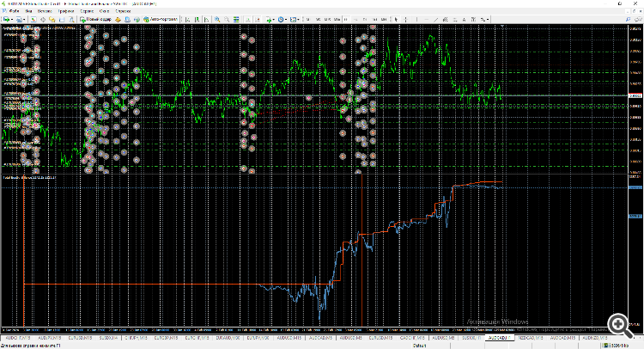
Task: Select the Vertical Line tool
Action: click(416, 19)
